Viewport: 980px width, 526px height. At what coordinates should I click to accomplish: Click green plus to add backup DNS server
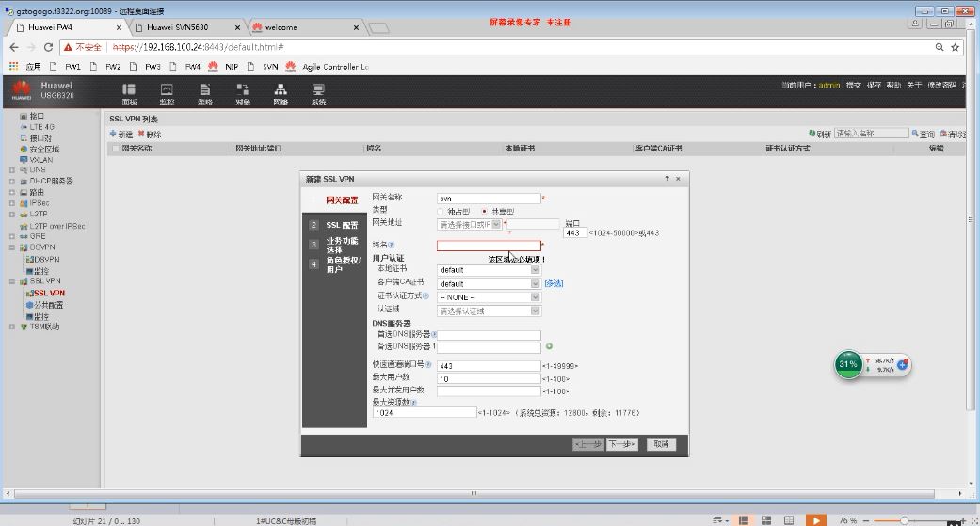[x=549, y=346]
